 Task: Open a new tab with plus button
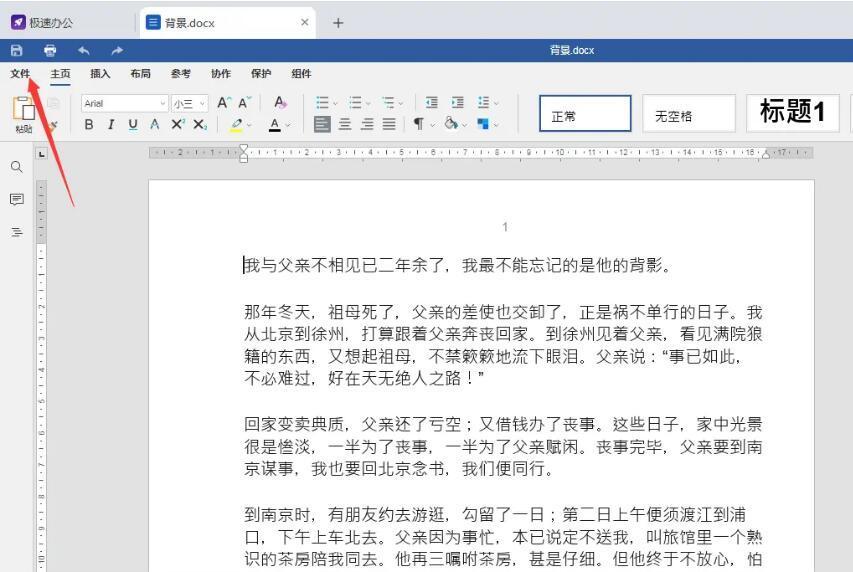click(x=338, y=23)
